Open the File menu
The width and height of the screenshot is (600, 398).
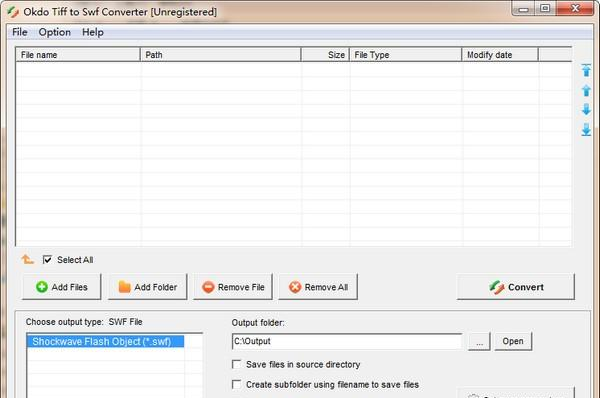coord(20,32)
